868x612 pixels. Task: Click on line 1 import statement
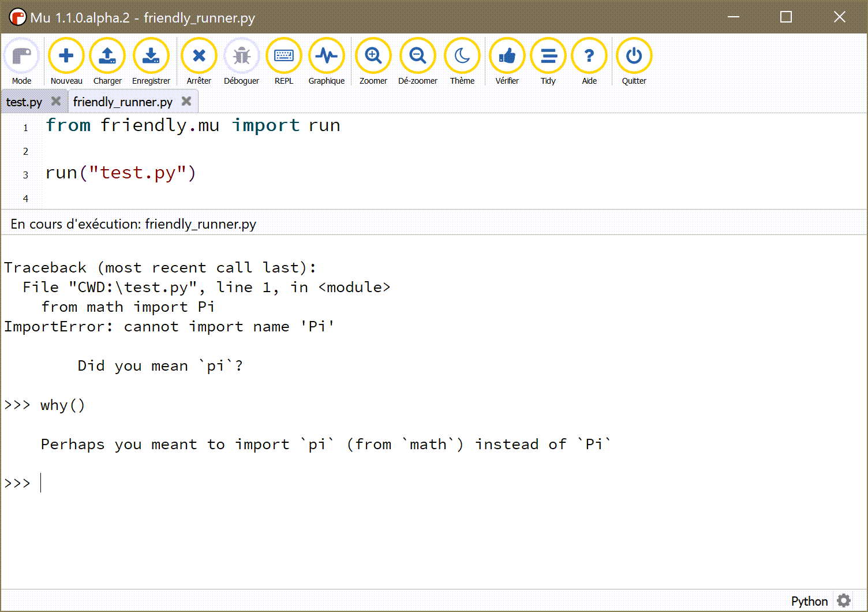point(193,125)
